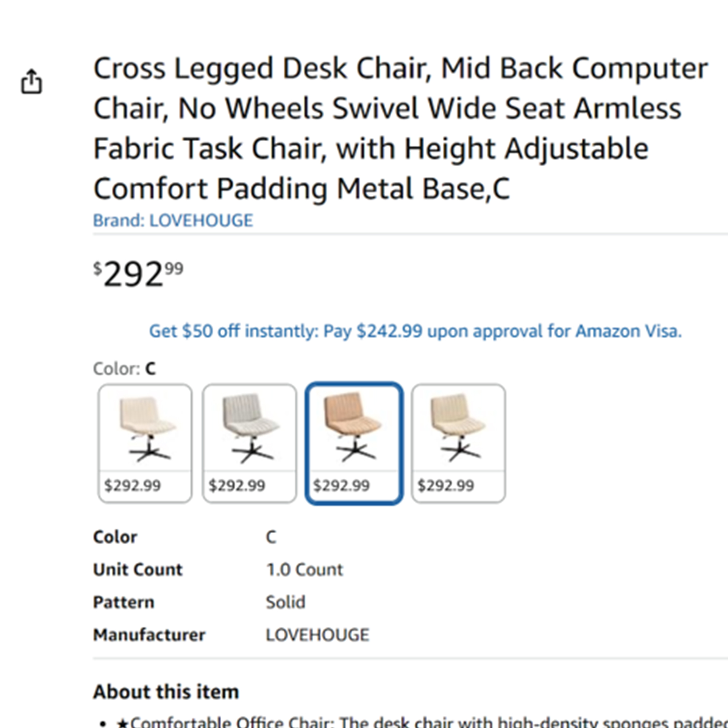
Task: Open the Amazon Visa $50 off offer
Action: (x=415, y=331)
